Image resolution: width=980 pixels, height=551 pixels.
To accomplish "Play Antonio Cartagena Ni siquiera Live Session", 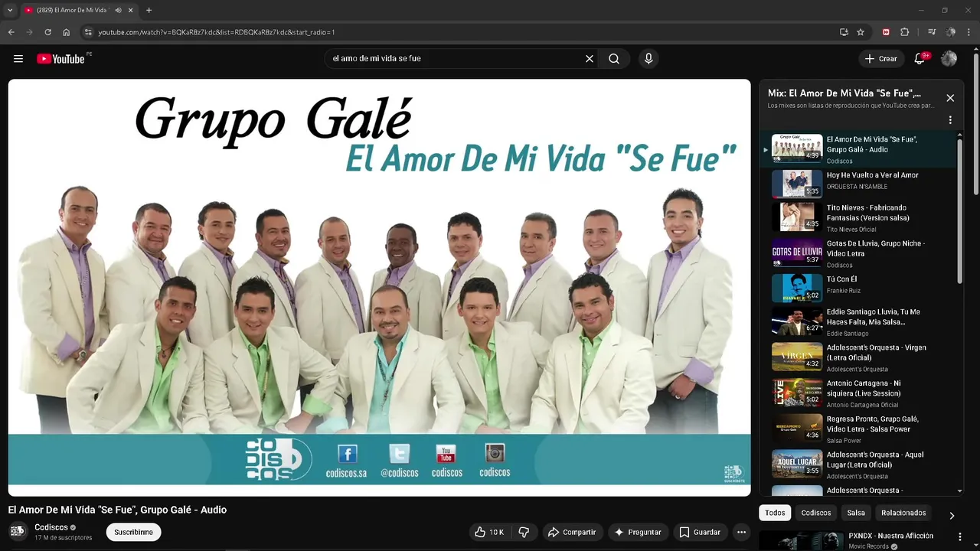I will point(857,393).
